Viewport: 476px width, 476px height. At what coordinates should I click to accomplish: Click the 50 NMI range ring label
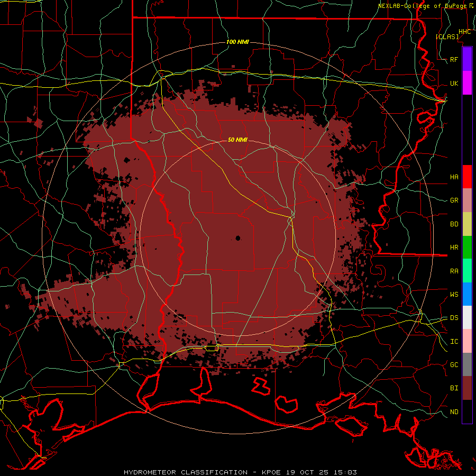(x=237, y=140)
